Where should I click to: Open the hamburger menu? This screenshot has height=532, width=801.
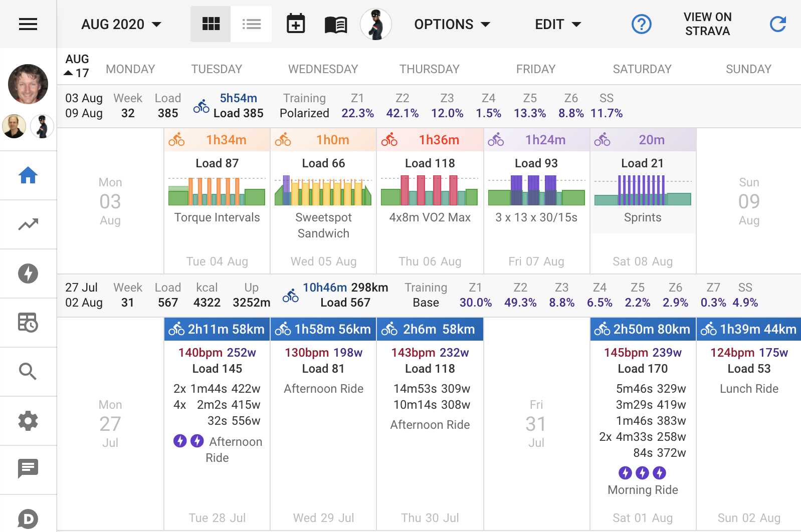click(x=28, y=24)
